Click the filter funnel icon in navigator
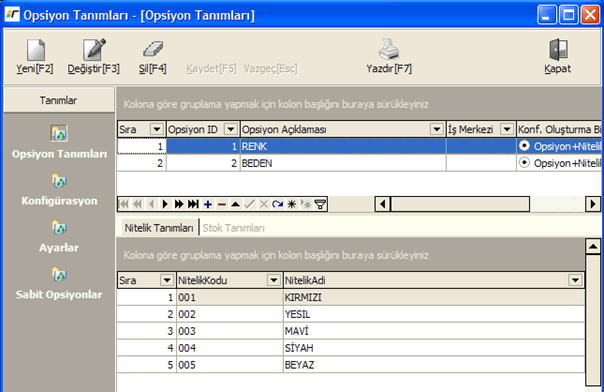This screenshot has width=604, height=392. click(x=320, y=204)
